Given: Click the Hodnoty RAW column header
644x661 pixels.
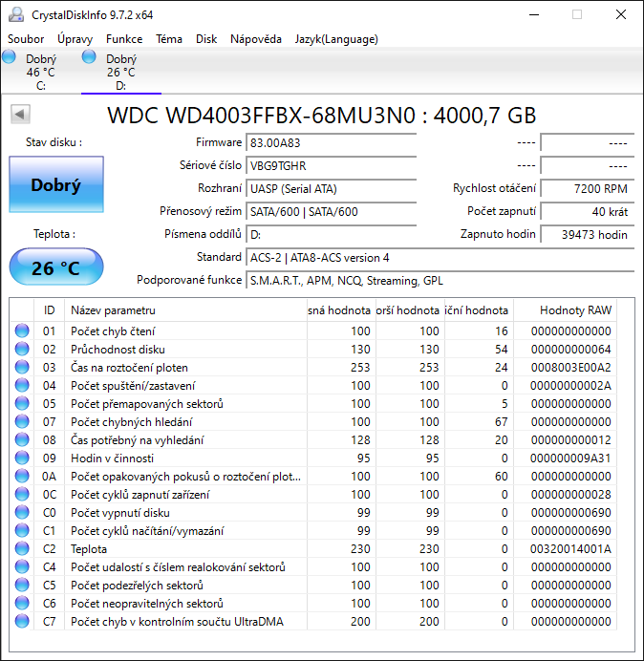Looking at the screenshot, I should [565, 310].
